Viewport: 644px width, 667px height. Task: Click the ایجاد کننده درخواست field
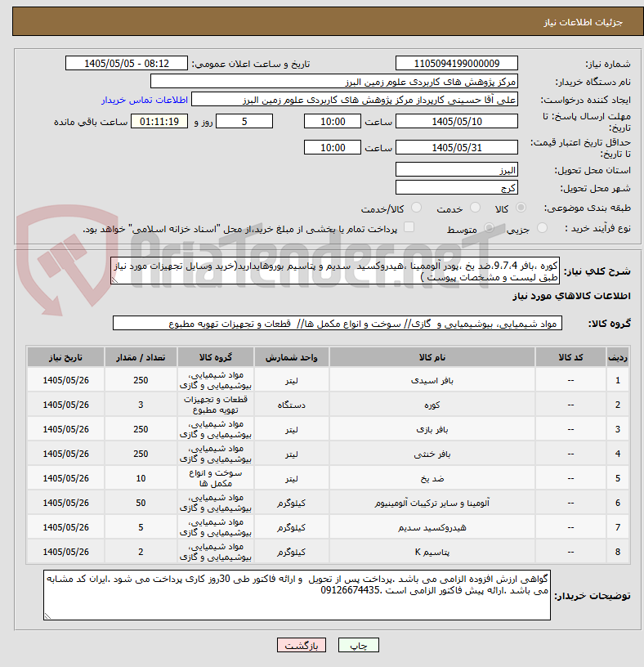(355, 100)
